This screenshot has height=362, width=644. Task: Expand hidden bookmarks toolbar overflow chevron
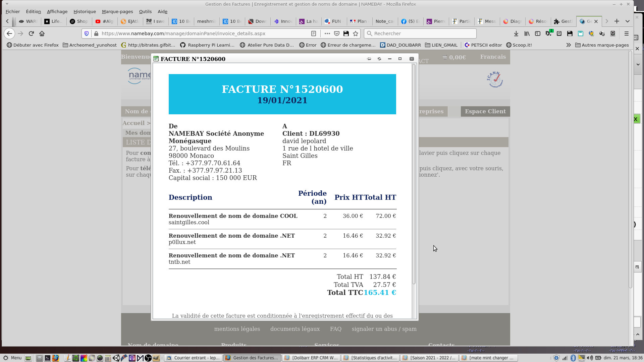[569, 45]
